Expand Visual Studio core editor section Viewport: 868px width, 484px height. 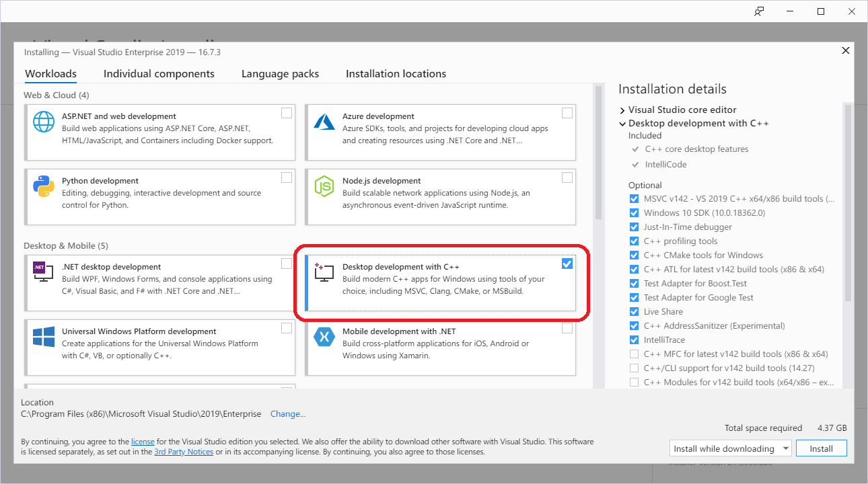622,110
